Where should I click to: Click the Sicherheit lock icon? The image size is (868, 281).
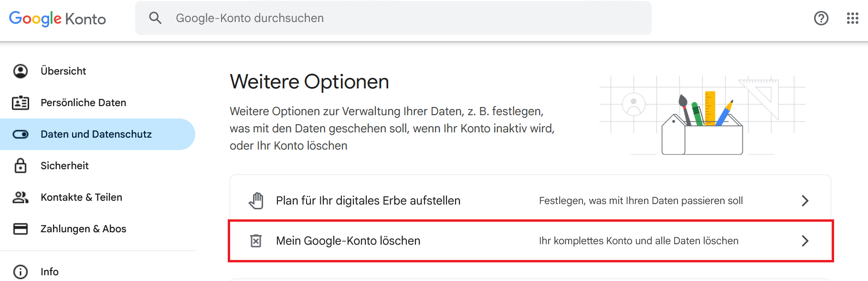pyautogui.click(x=21, y=165)
